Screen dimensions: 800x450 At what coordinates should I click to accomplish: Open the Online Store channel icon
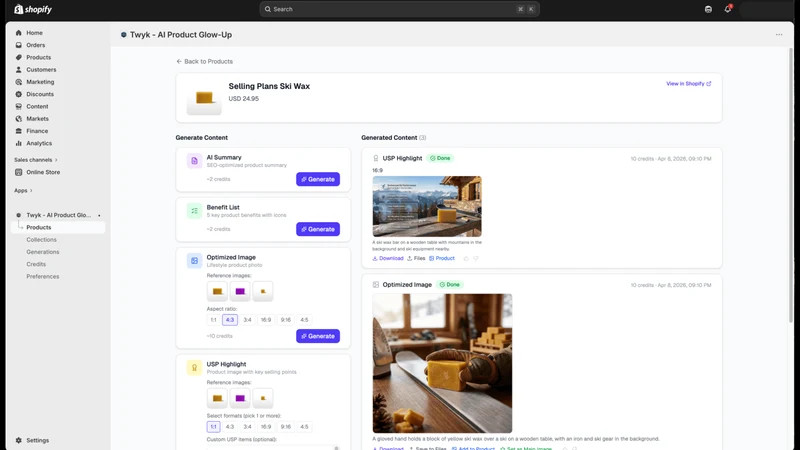[18, 172]
